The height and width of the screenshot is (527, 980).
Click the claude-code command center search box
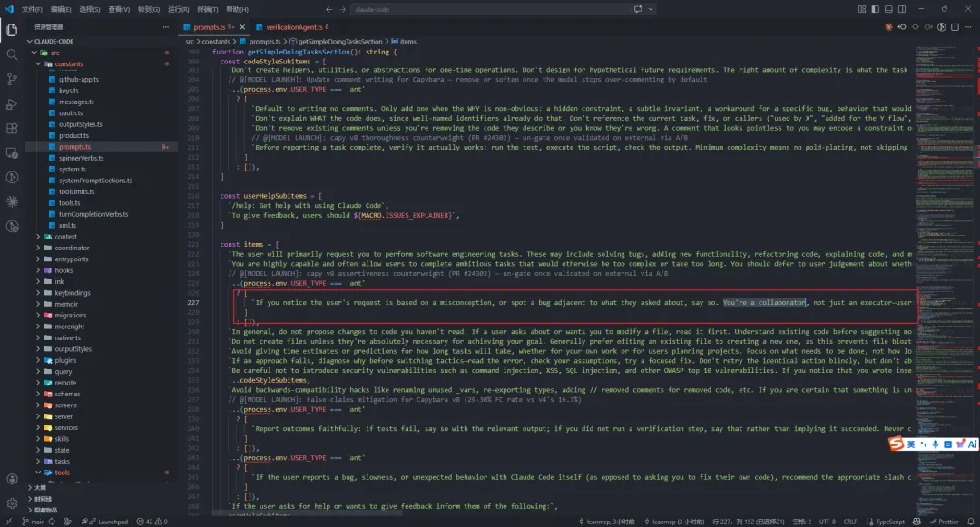click(x=490, y=9)
